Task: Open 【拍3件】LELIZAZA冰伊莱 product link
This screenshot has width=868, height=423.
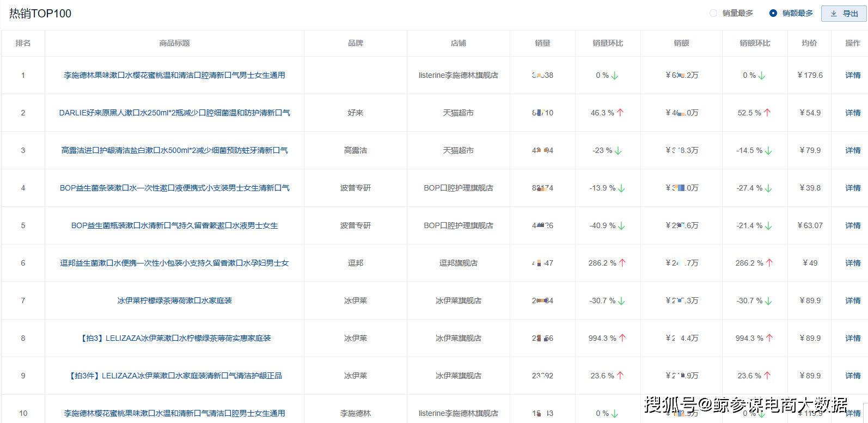Action: pos(174,376)
